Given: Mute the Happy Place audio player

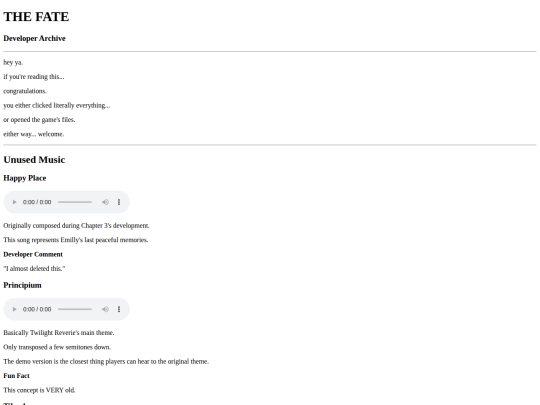Looking at the screenshot, I should (105, 202).
